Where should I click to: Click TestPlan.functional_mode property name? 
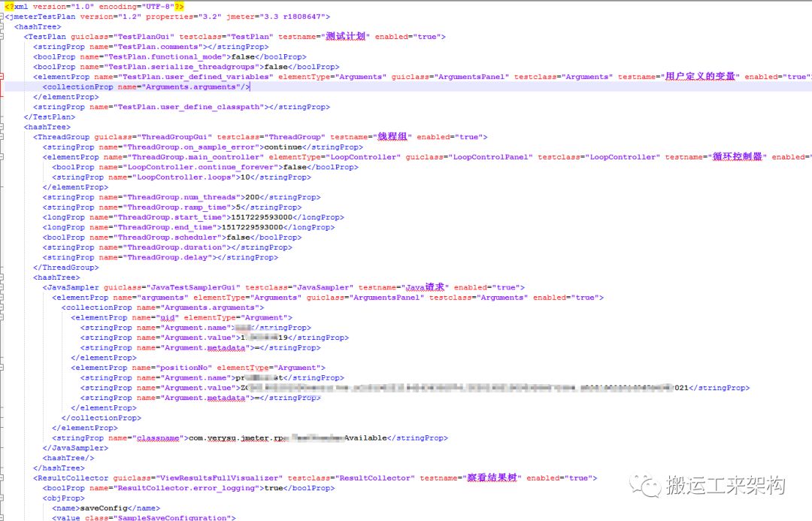click(166, 57)
